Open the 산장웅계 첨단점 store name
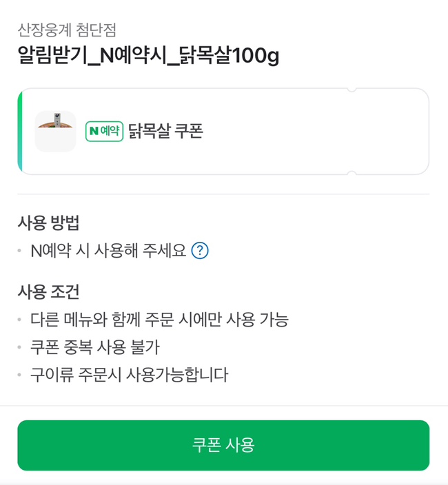448x485 pixels. coord(67,30)
